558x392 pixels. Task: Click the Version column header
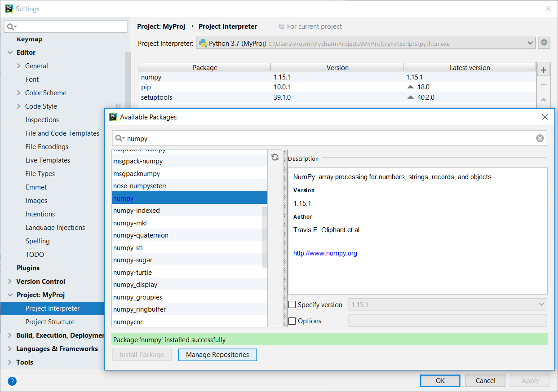337,68
